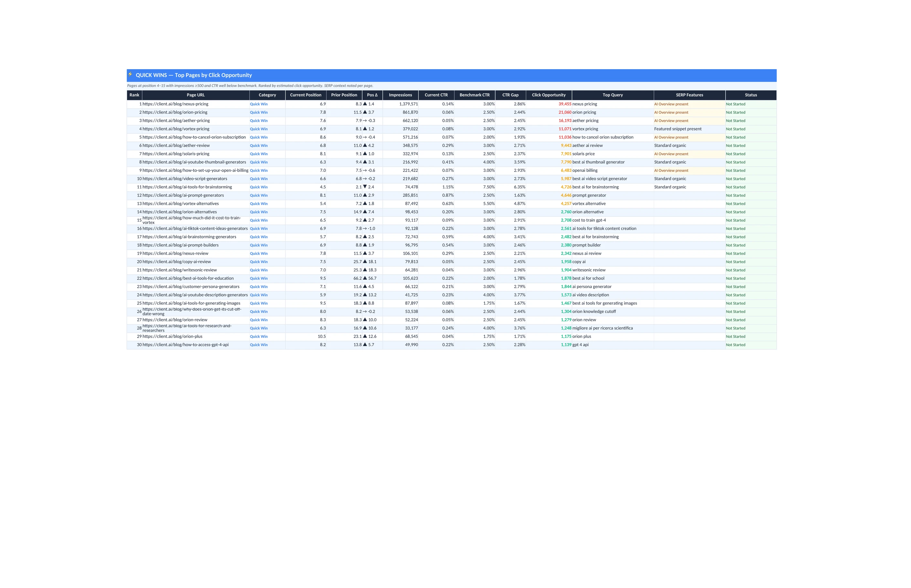
Task: Select the Click Opportunity column header
Action: (x=548, y=95)
